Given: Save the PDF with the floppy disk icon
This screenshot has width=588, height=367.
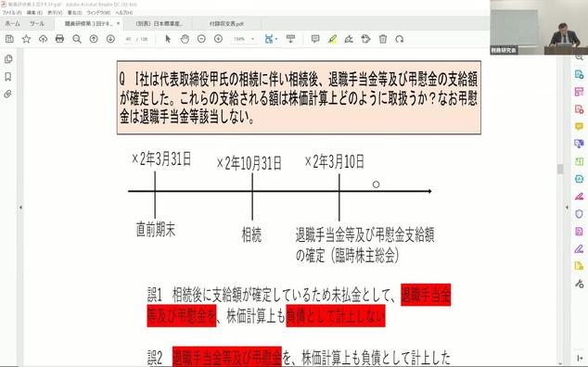Looking at the screenshot, I should coord(9,39).
